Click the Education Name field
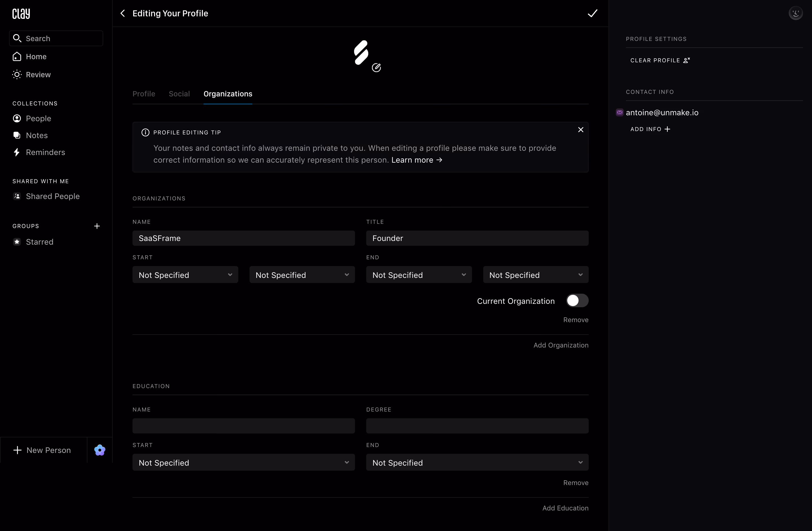Image resolution: width=812 pixels, height=531 pixels. 244,426
